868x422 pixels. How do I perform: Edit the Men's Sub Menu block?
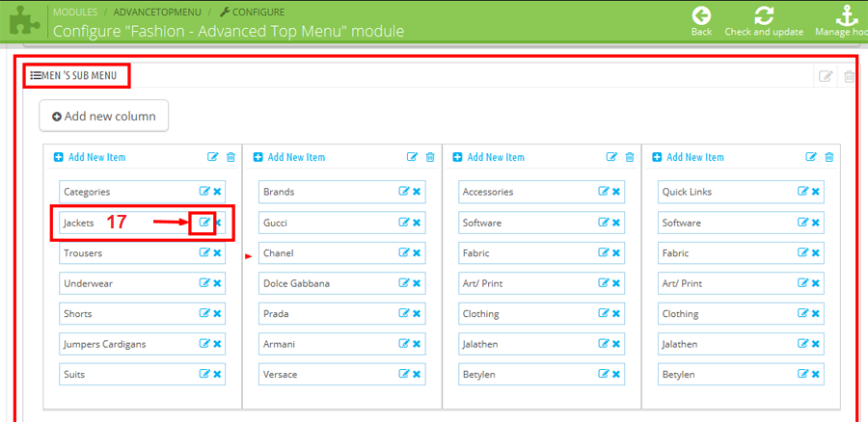(826, 76)
